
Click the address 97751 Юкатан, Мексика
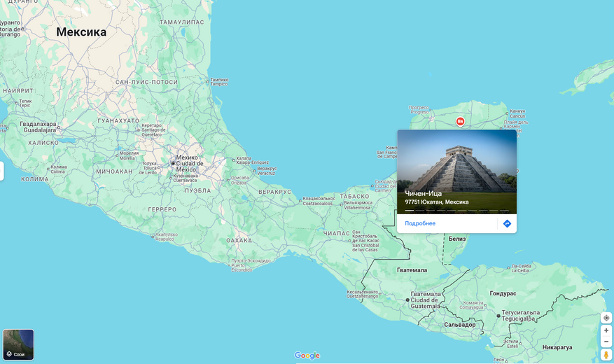click(437, 202)
